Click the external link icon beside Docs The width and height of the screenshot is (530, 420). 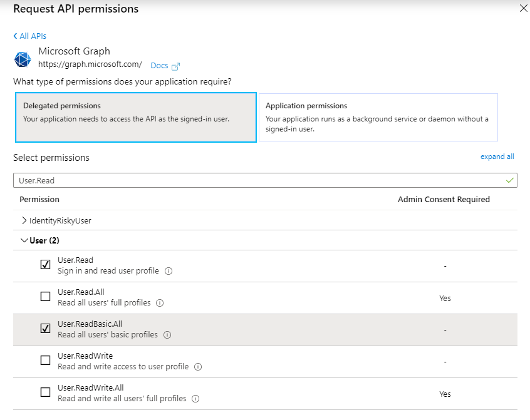pos(176,66)
